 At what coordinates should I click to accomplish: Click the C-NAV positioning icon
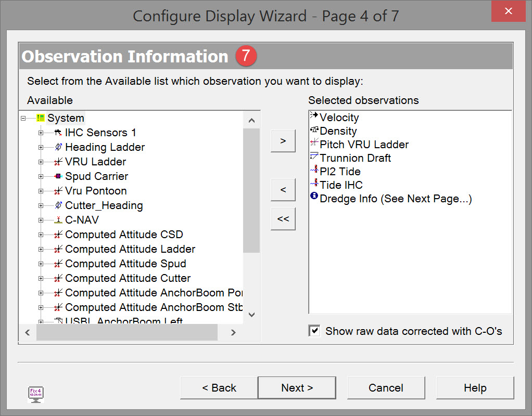click(58, 220)
